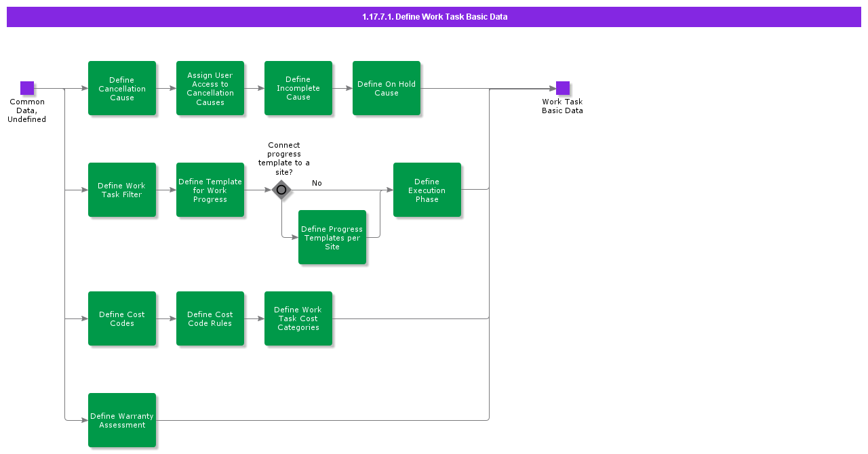This screenshot has height=454, width=868.
Task: Open the Define Cancellation Cause activity
Action: [122, 88]
